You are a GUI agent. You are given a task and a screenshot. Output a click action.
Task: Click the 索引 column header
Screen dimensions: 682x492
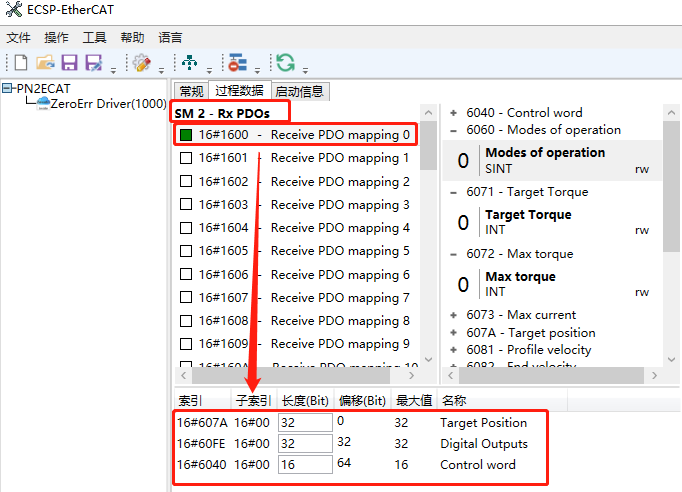[x=202, y=400]
